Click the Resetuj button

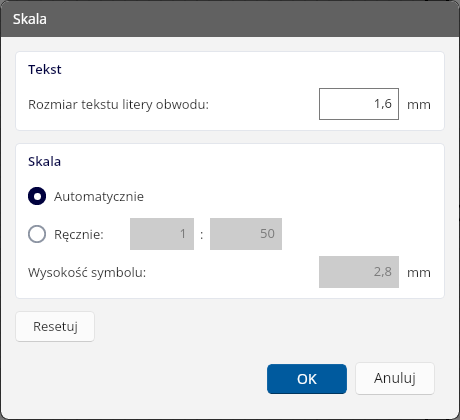click(x=55, y=326)
